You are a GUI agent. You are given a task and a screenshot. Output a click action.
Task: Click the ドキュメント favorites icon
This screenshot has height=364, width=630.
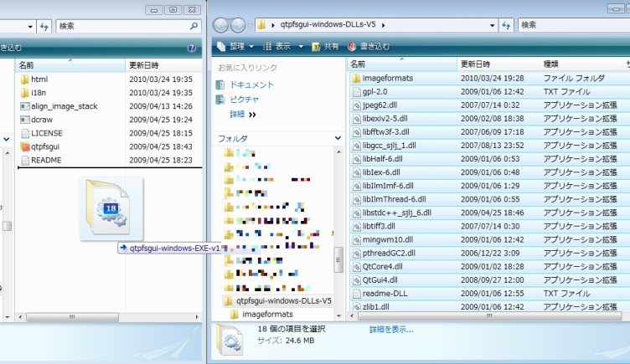point(220,85)
